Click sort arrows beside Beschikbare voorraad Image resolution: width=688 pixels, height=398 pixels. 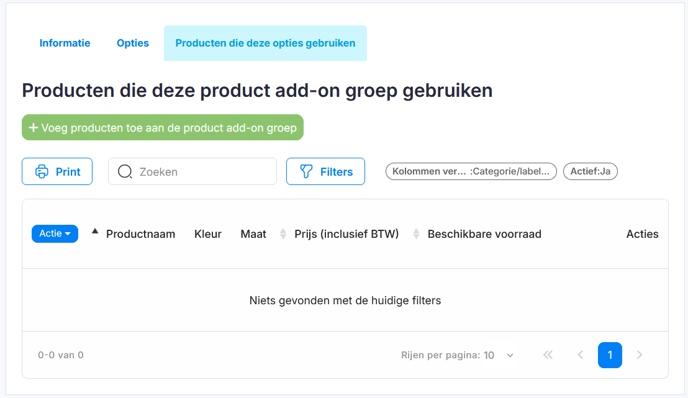(416, 234)
